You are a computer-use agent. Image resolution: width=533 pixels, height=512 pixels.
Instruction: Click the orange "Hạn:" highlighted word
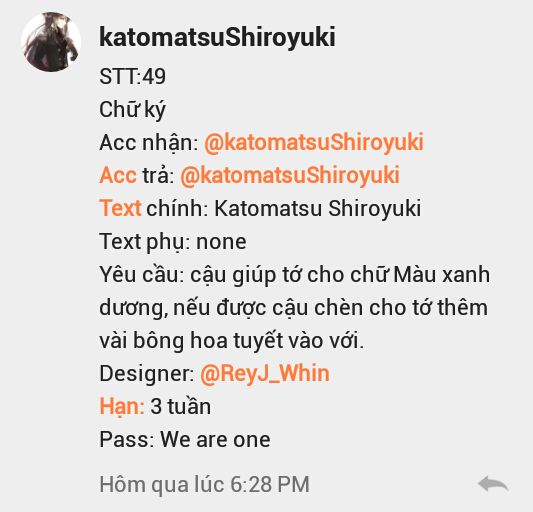[122, 407]
